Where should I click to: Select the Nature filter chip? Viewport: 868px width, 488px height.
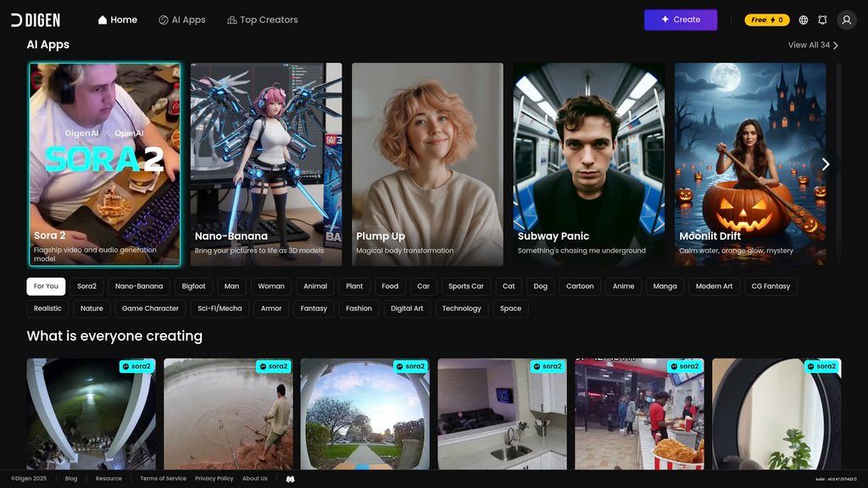92,308
